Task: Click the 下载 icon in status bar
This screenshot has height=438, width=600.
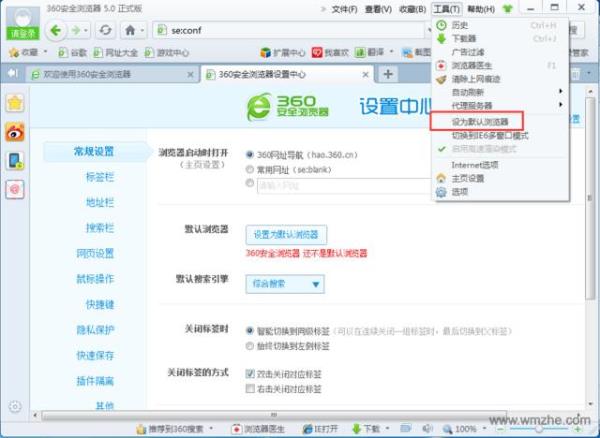Action: click(357, 429)
